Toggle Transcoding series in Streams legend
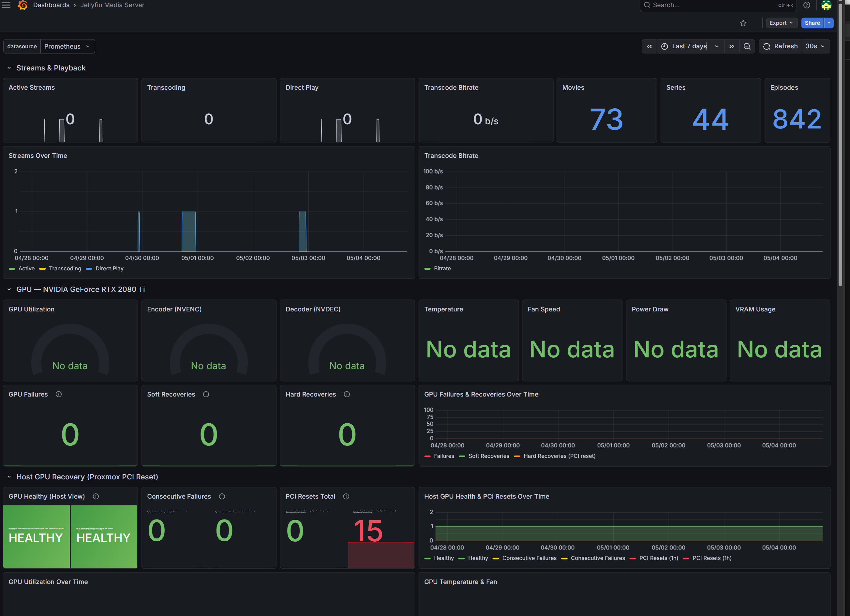The width and height of the screenshot is (850, 616). coord(65,268)
